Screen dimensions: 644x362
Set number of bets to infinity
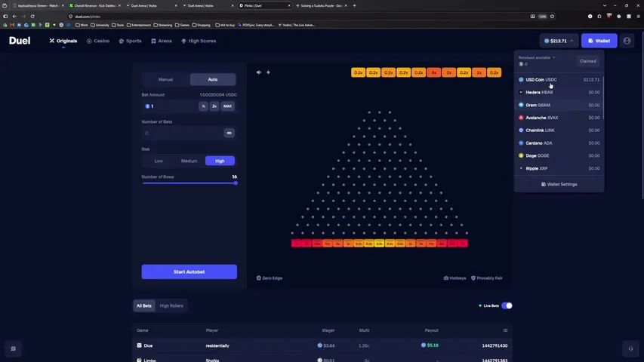[x=230, y=133]
